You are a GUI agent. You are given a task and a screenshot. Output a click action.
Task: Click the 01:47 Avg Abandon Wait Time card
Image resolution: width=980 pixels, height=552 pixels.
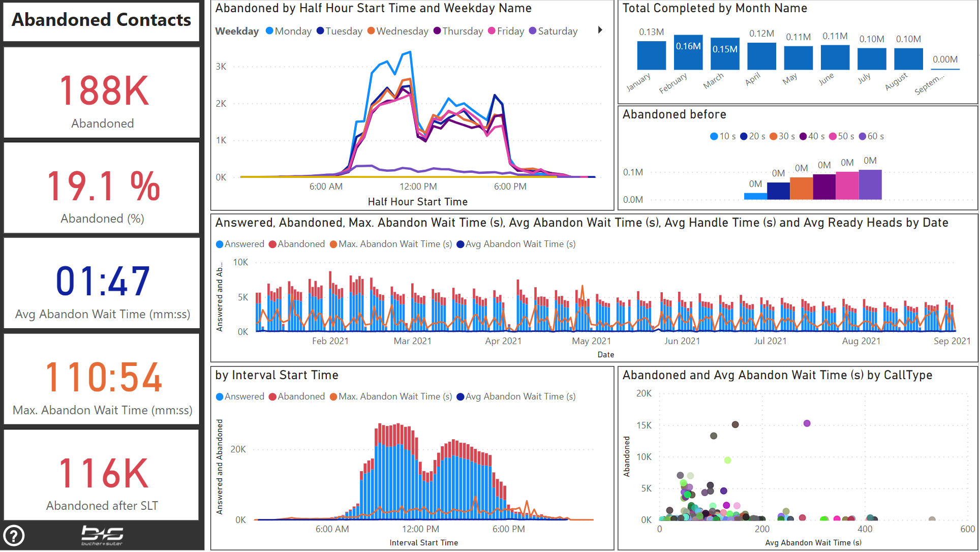[102, 283]
